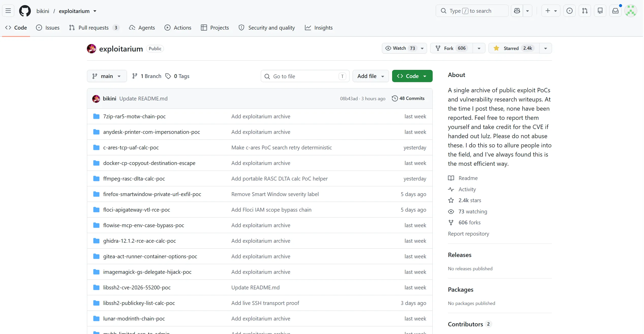Open the hamburger navigation menu
Image resolution: width=644 pixels, height=334 pixels.
pyautogui.click(x=8, y=11)
